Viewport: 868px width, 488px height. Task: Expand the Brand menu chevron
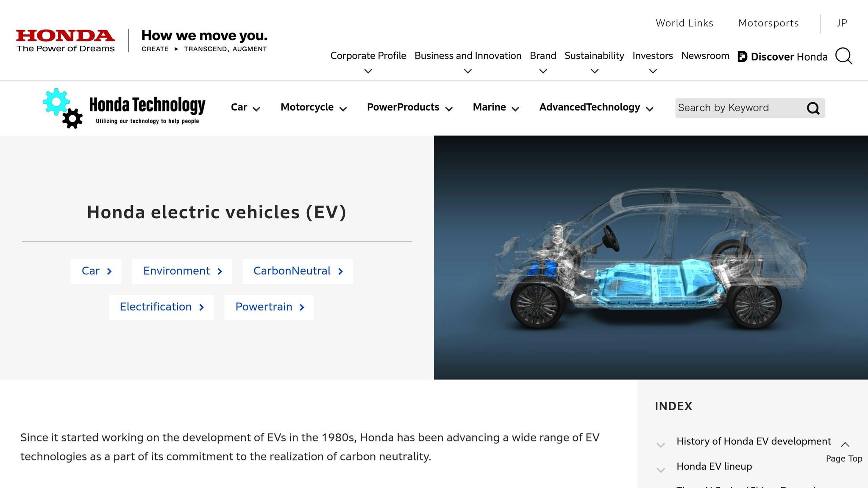click(543, 71)
